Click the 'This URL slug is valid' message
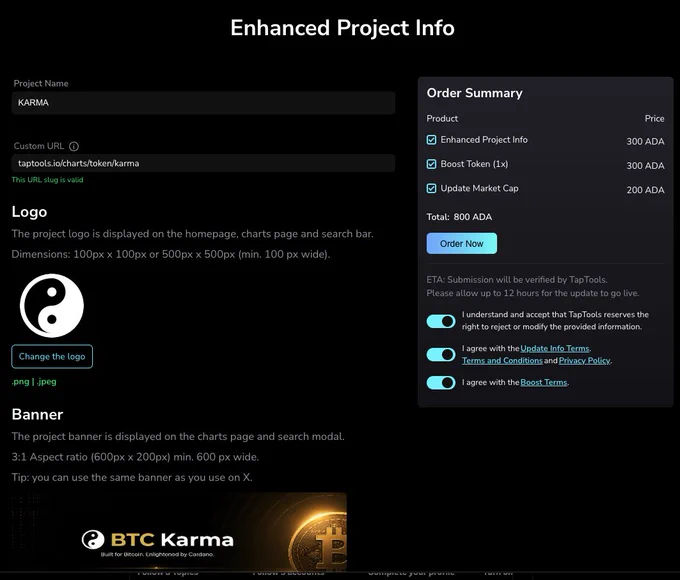This screenshot has height=580, width=680. [47, 180]
